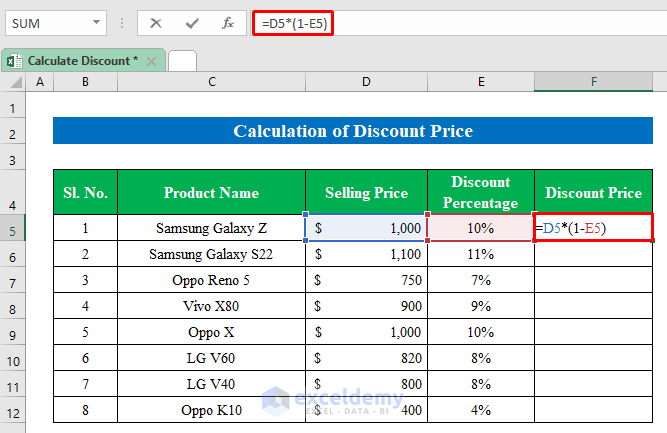Screen dimensions: 667x433
Task: Select the column F header
Action: click(593, 81)
